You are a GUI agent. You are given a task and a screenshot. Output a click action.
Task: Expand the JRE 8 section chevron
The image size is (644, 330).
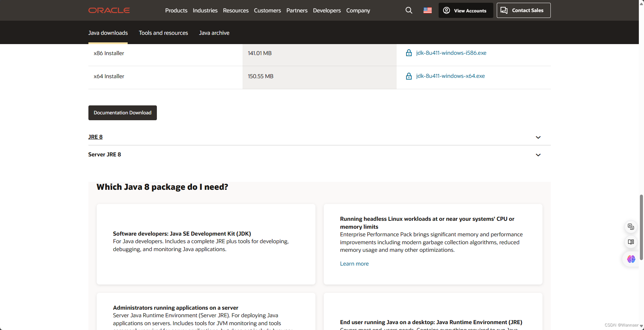click(x=538, y=137)
